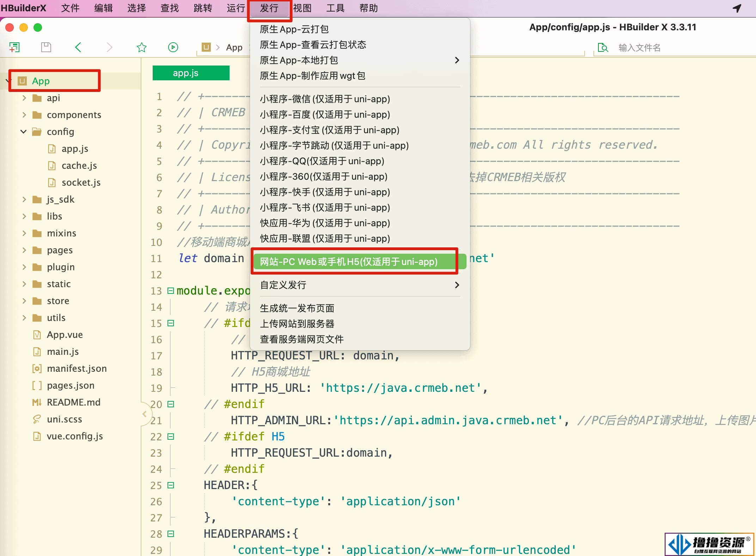Click the App.vue file icon

pos(37,335)
